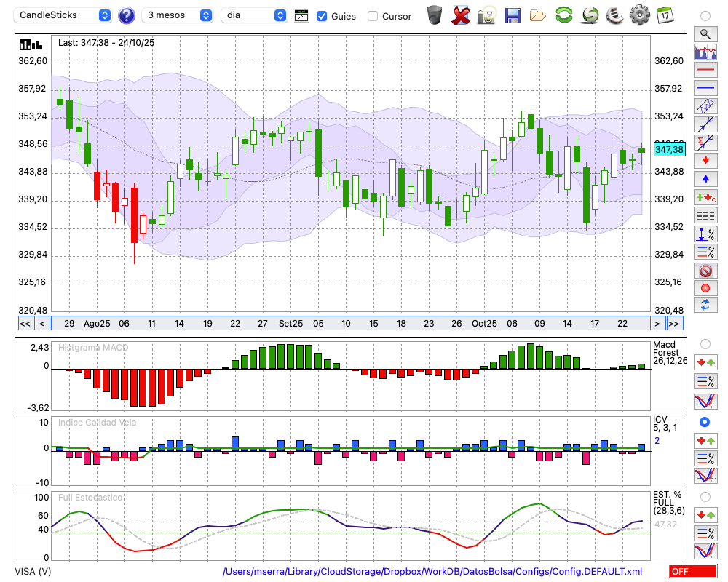Select the main chart radio button

pyautogui.click(x=705, y=16)
